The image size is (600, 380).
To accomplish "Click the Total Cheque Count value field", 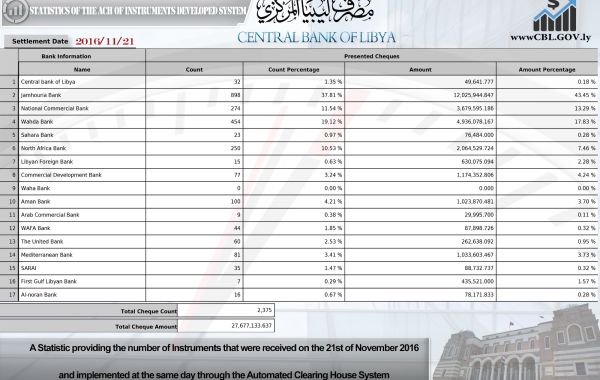I will click(226, 310).
